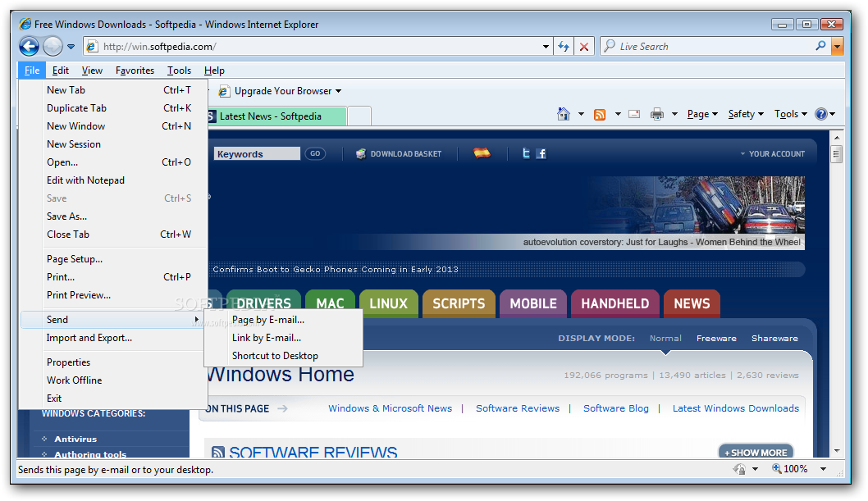Screen dimensions: 868x501
Task: Click the empty New Tab button
Action: [359, 116]
